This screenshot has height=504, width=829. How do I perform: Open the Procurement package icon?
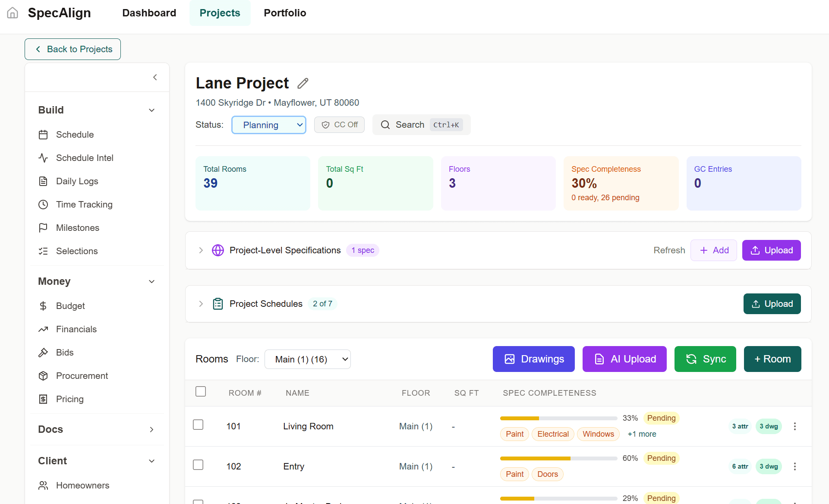click(x=44, y=376)
